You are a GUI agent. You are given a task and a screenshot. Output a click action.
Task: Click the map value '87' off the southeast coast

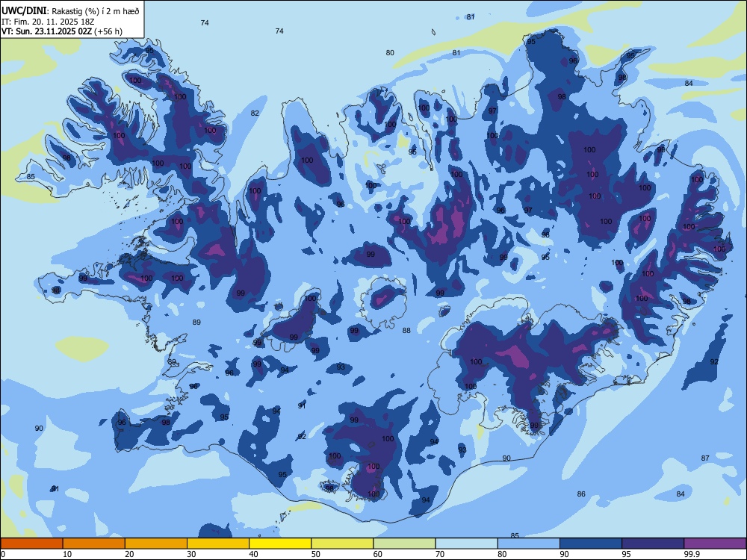click(x=705, y=458)
